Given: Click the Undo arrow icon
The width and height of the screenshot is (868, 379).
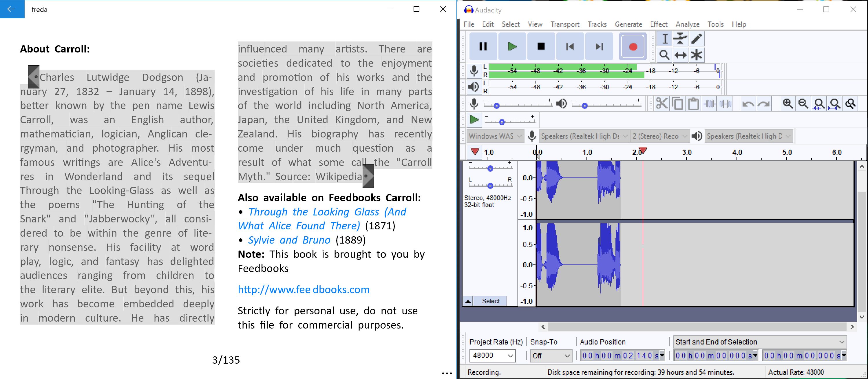Looking at the screenshot, I should pos(748,104).
